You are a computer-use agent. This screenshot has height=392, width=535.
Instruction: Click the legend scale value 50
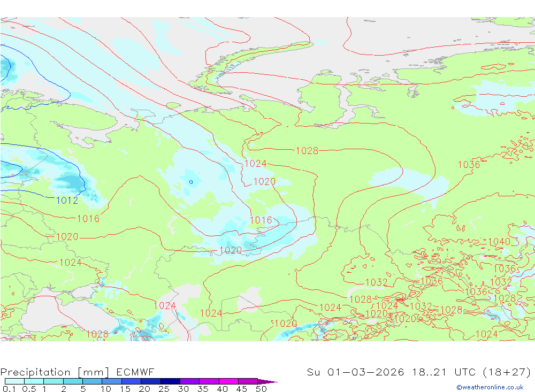(x=261, y=389)
